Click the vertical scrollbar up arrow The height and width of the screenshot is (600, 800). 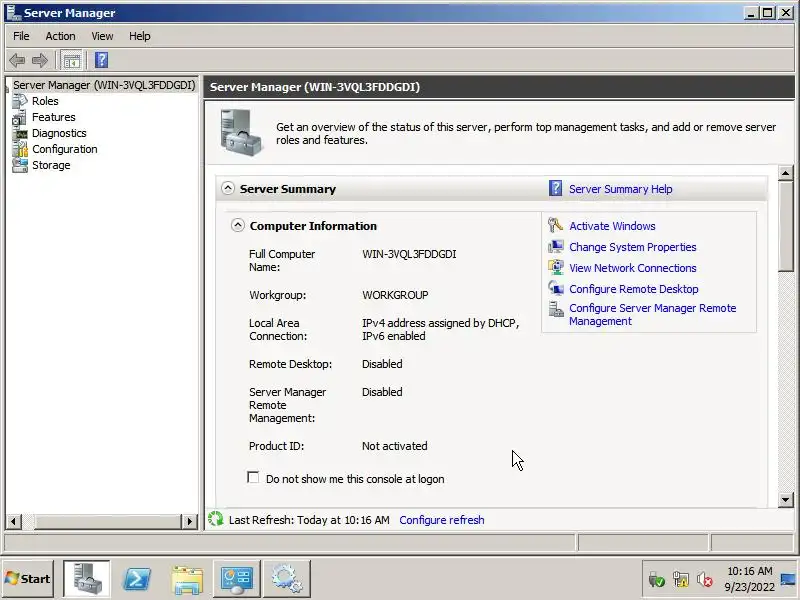point(786,173)
